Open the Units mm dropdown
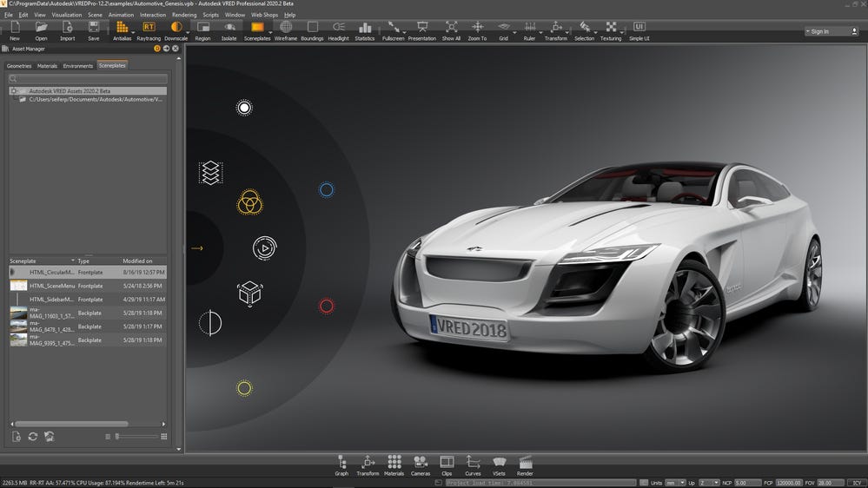 click(x=675, y=483)
